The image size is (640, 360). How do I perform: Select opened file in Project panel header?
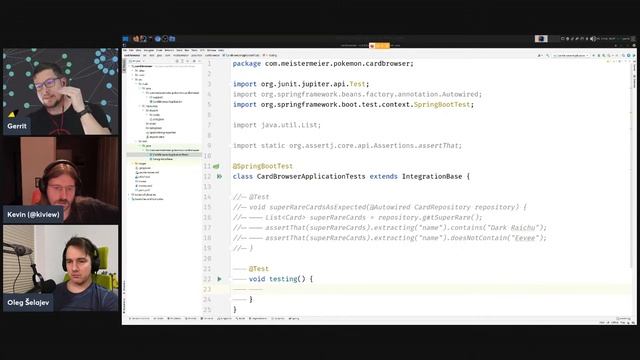click(x=177, y=61)
